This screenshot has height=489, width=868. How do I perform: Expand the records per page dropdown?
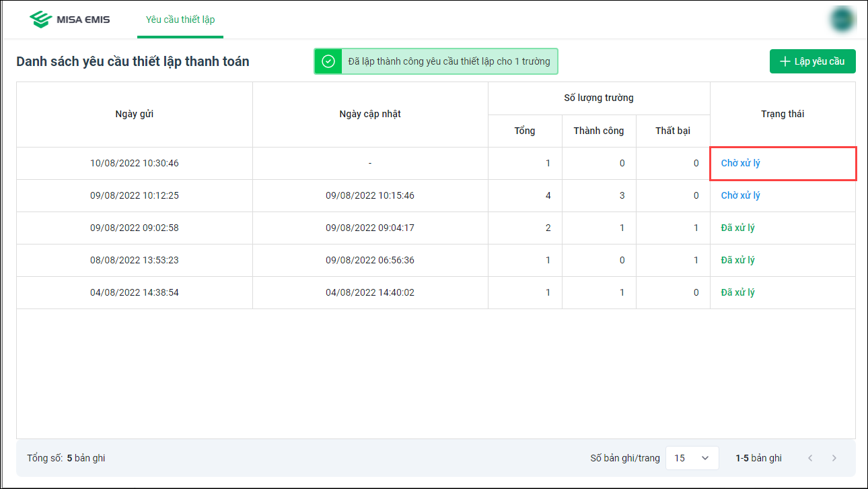(692, 458)
